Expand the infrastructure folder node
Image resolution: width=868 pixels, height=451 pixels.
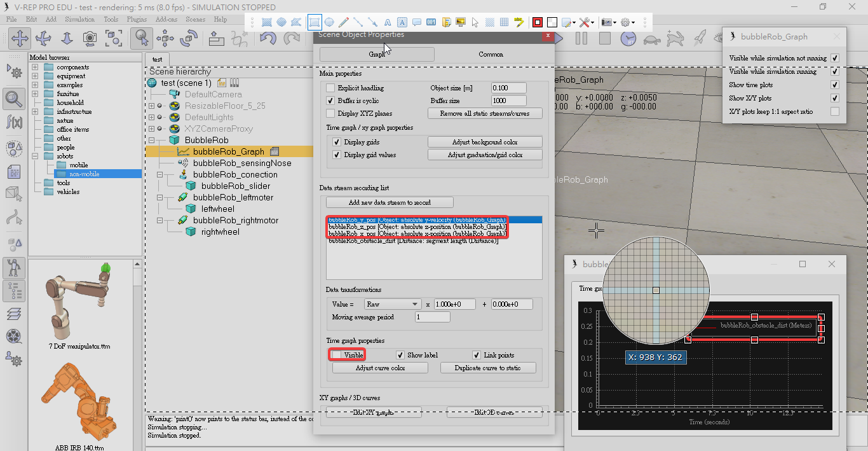click(35, 111)
